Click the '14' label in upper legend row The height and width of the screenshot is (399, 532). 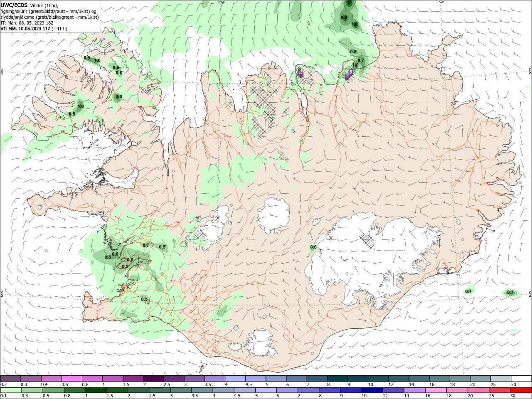(411, 384)
